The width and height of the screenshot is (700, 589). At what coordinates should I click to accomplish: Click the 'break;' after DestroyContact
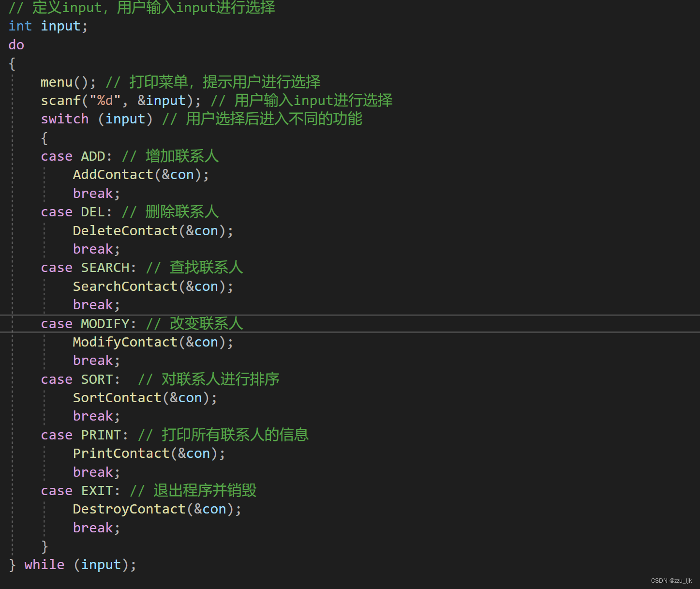(96, 528)
